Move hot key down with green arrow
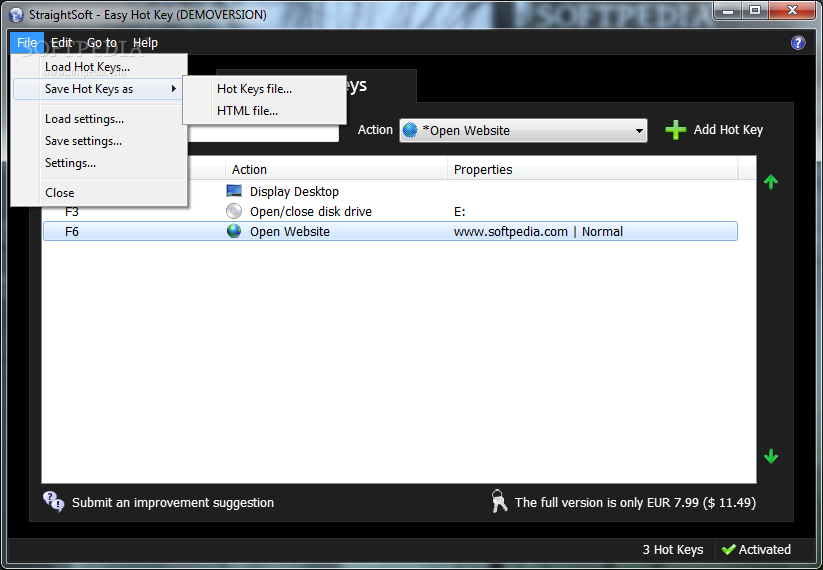Viewport: 823px width, 570px height. coord(771,456)
